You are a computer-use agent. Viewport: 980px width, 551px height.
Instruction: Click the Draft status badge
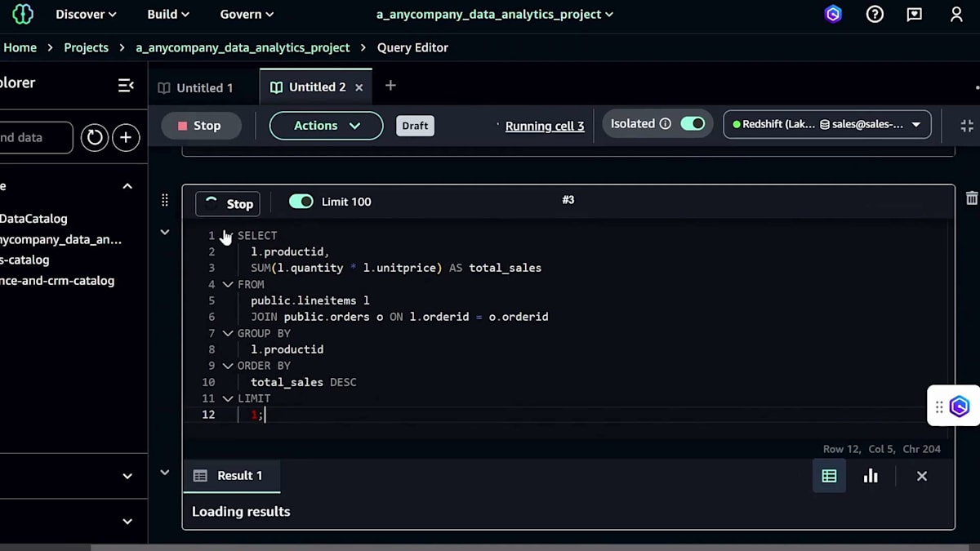415,126
